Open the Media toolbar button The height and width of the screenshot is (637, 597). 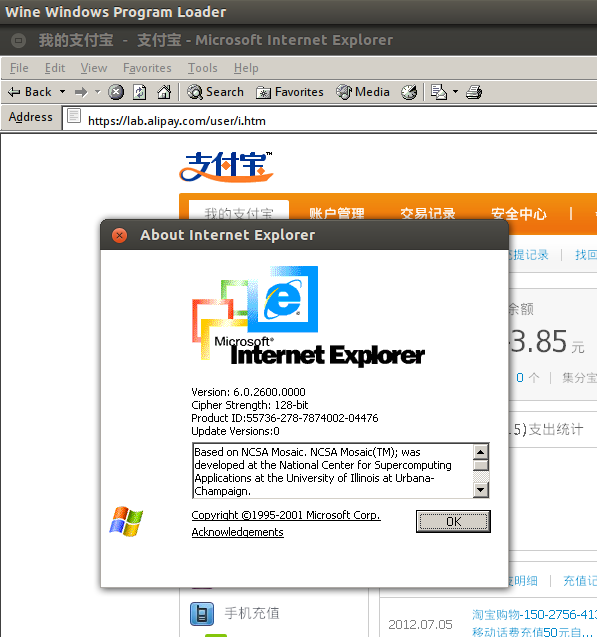[x=363, y=92]
